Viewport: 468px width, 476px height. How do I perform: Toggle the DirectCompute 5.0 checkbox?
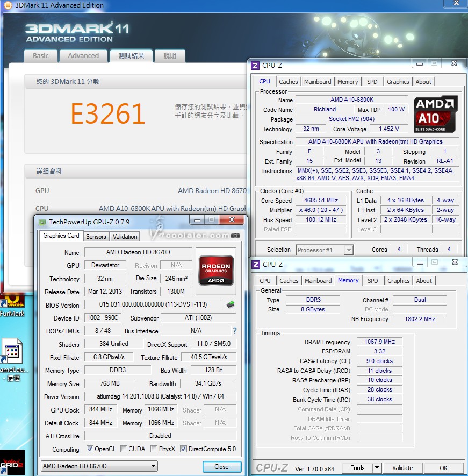pyautogui.click(x=183, y=449)
